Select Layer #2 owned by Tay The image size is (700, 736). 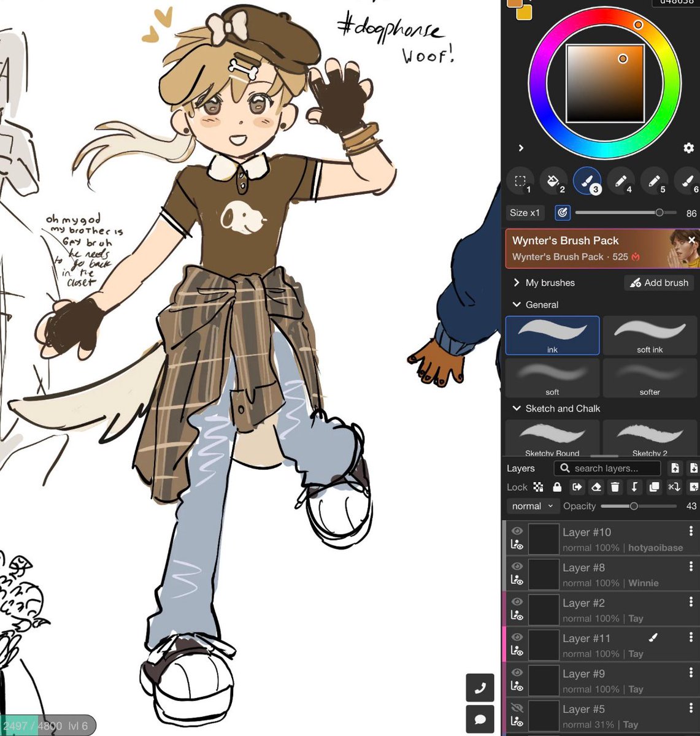click(x=601, y=610)
